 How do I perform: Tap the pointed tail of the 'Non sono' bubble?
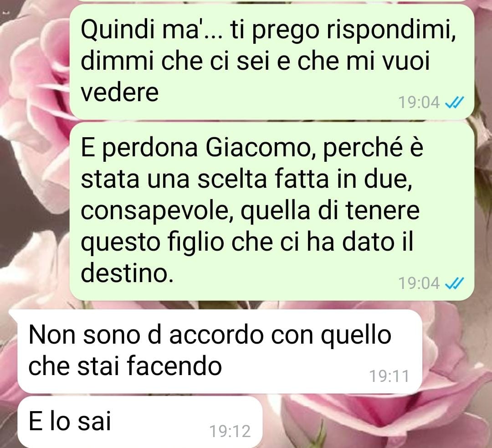pos(14,314)
